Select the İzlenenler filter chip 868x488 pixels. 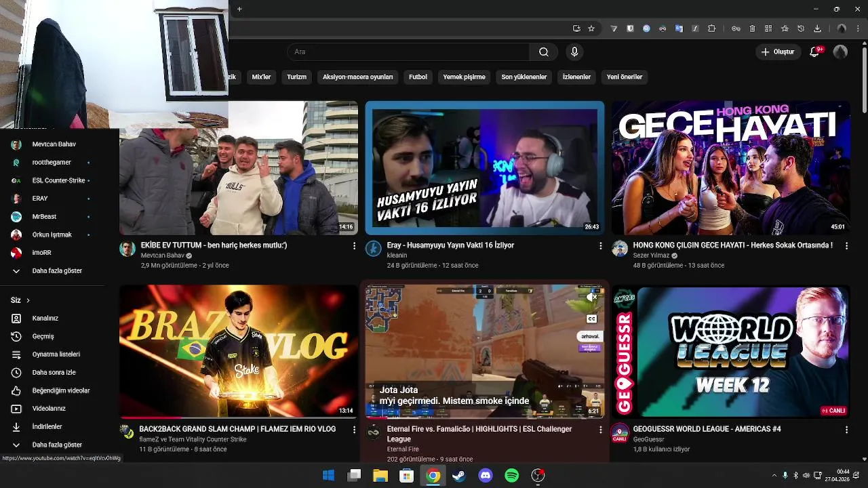(x=576, y=77)
